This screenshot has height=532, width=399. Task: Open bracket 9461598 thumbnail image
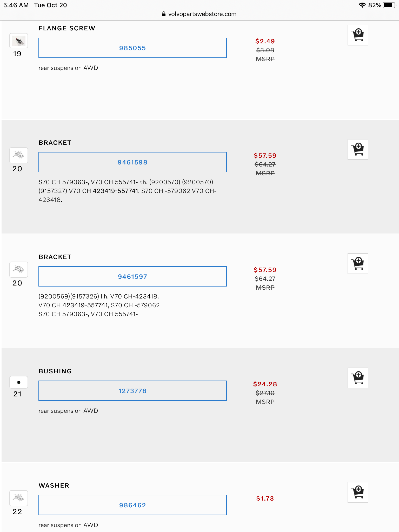(x=19, y=155)
